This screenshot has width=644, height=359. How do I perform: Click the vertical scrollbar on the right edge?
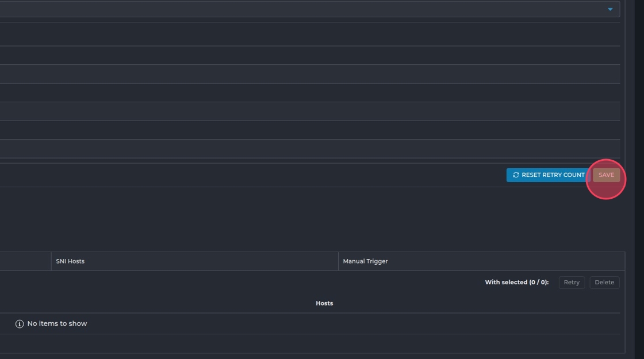[x=639, y=172]
